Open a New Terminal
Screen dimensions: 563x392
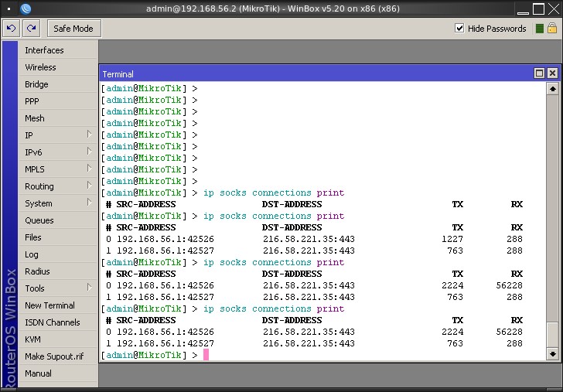point(58,305)
